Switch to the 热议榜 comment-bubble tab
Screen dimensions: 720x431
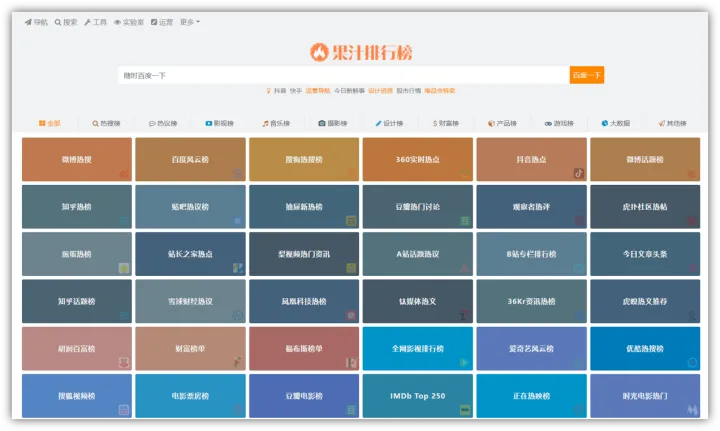point(163,123)
